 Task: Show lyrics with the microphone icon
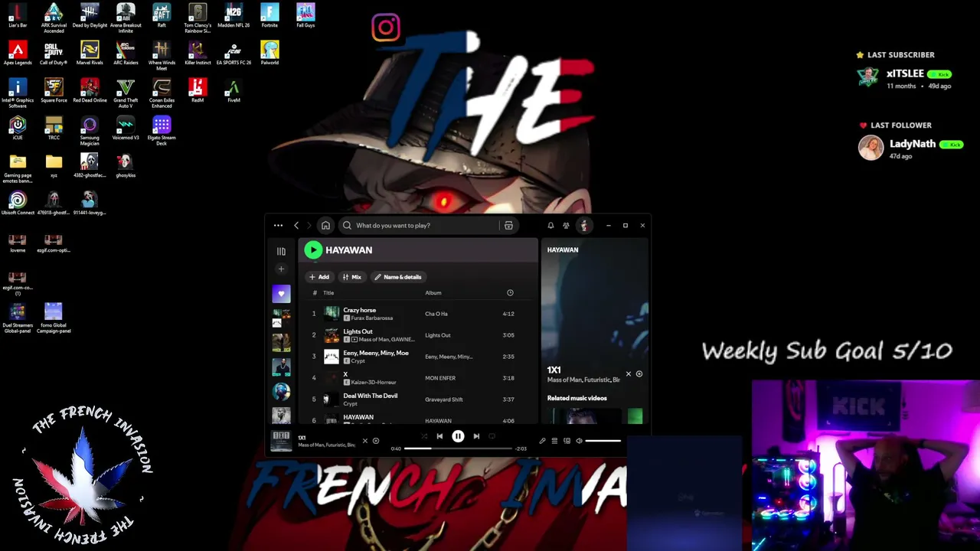point(542,441)
